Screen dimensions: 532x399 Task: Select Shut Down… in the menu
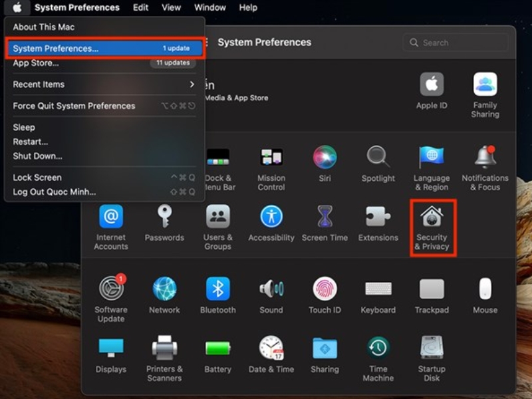click(104, 156)
